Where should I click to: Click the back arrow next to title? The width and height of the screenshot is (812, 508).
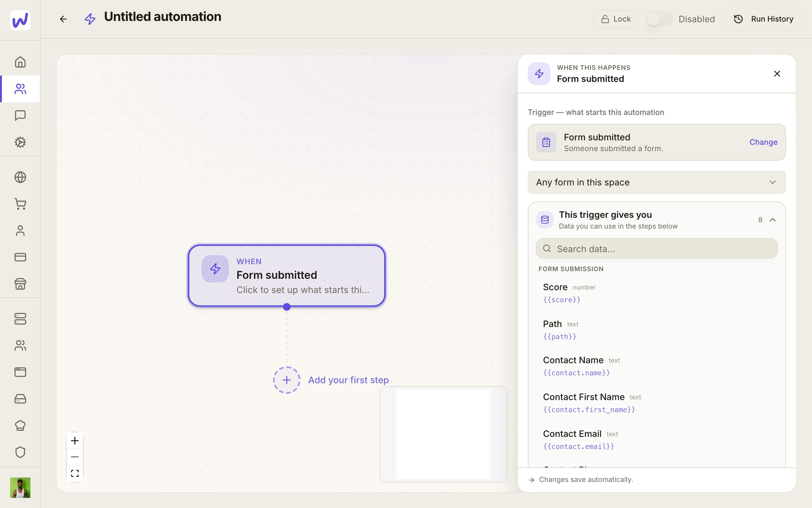coord(63,19)
